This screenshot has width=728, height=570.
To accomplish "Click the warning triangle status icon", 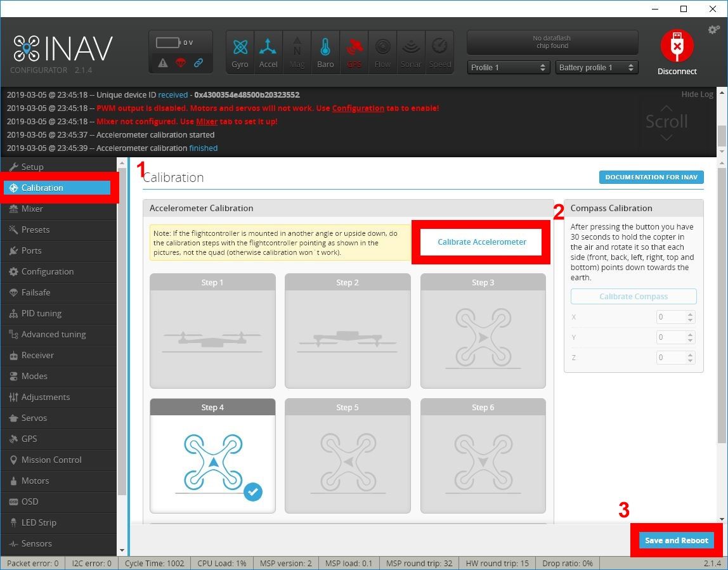I will [x=162, y=63].
